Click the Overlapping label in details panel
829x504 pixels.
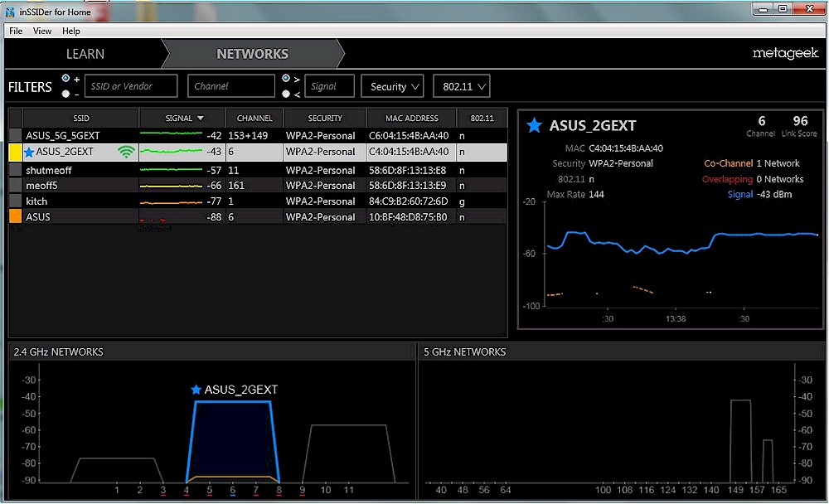pyautogui.click(x=727, y=179)
